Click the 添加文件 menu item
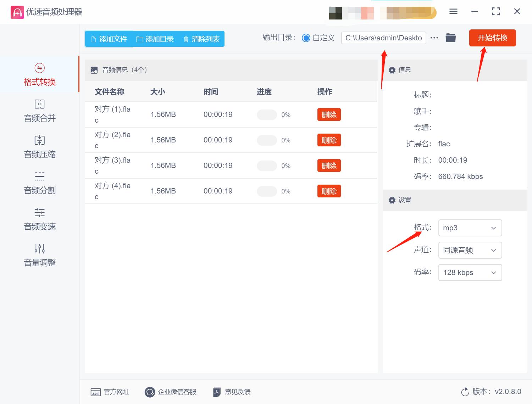Screen dimensions: 532x404 coord(109,39)
